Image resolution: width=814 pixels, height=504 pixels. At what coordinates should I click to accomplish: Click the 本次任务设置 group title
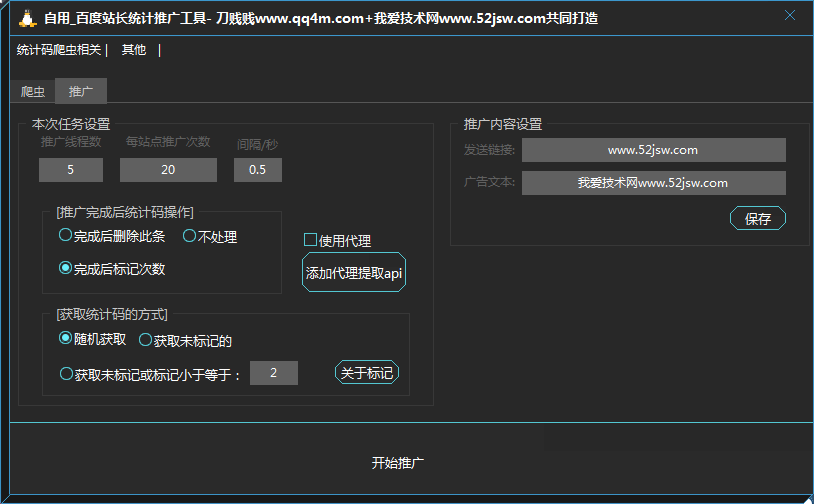[71, 124]
